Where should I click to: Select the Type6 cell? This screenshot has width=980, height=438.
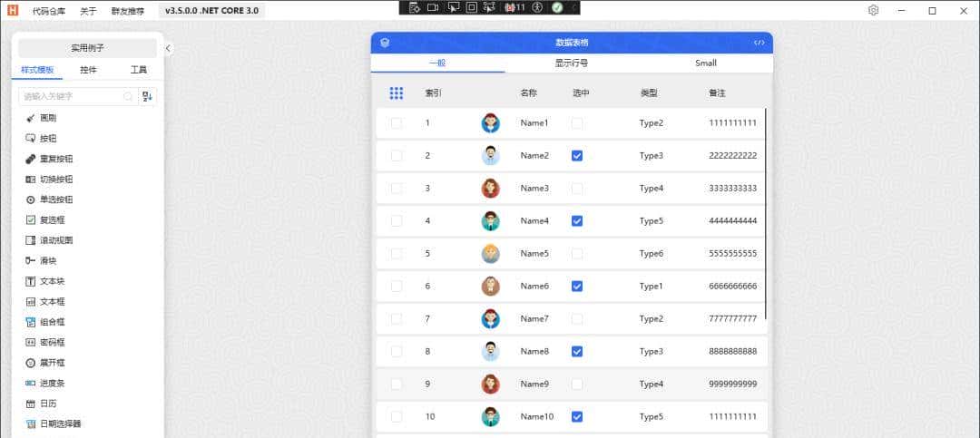[652, 254]
